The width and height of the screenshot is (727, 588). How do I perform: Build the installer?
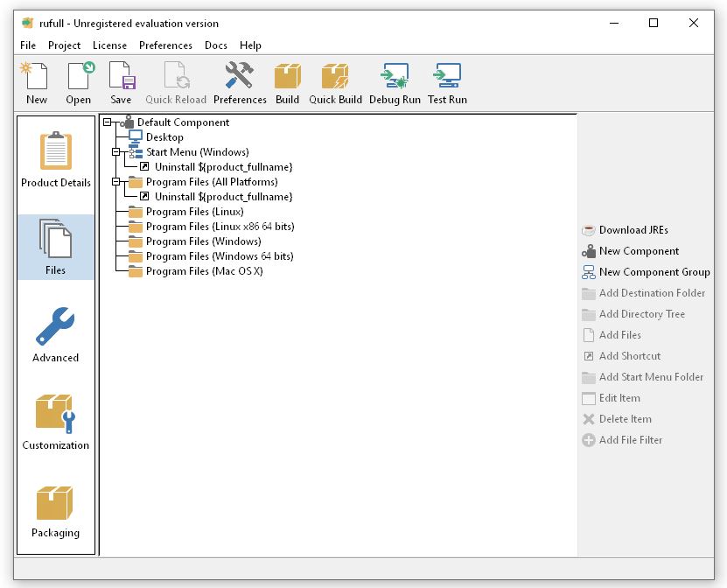coord(286,79)
